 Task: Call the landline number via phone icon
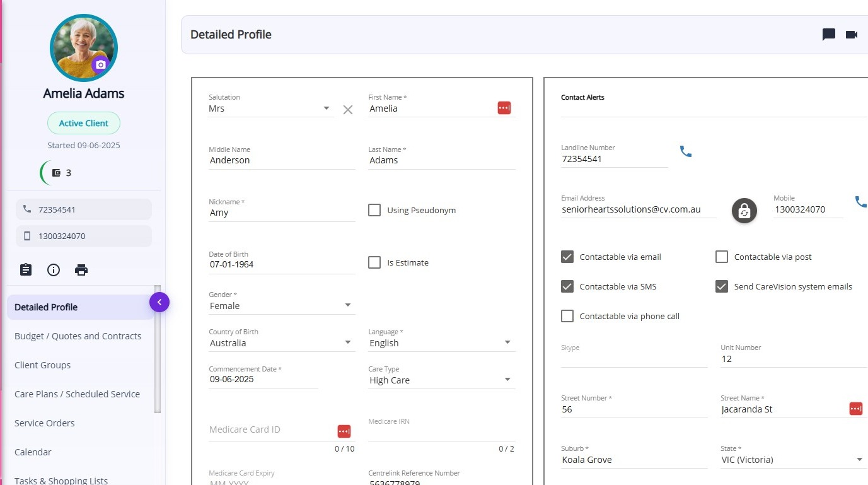(x=686, y=151)
